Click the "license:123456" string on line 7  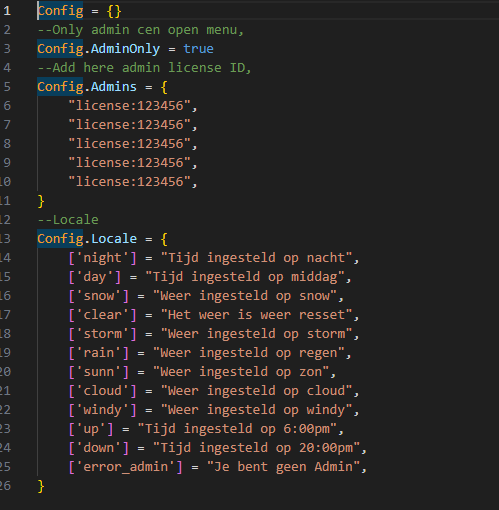(129, 125)
